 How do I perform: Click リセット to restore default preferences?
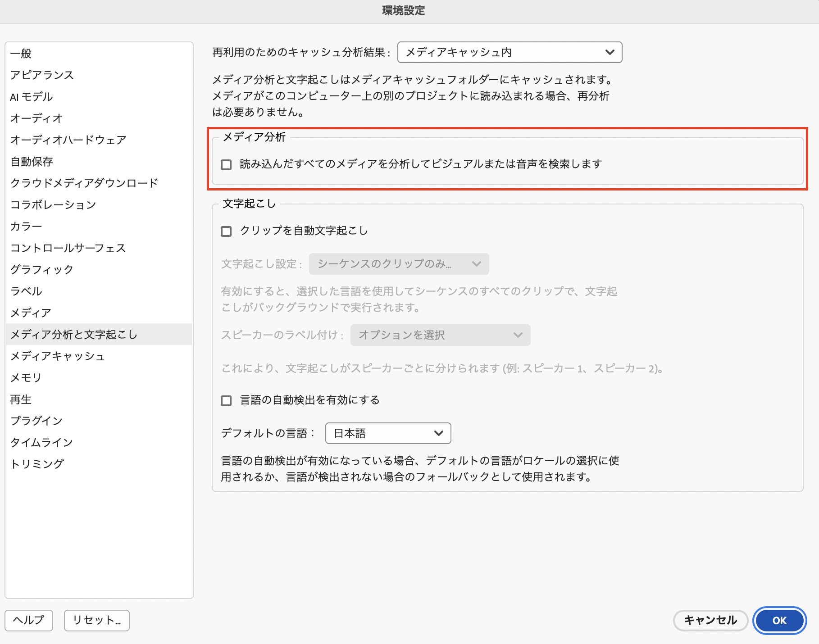pyautogui.click(x=96, y=620)
